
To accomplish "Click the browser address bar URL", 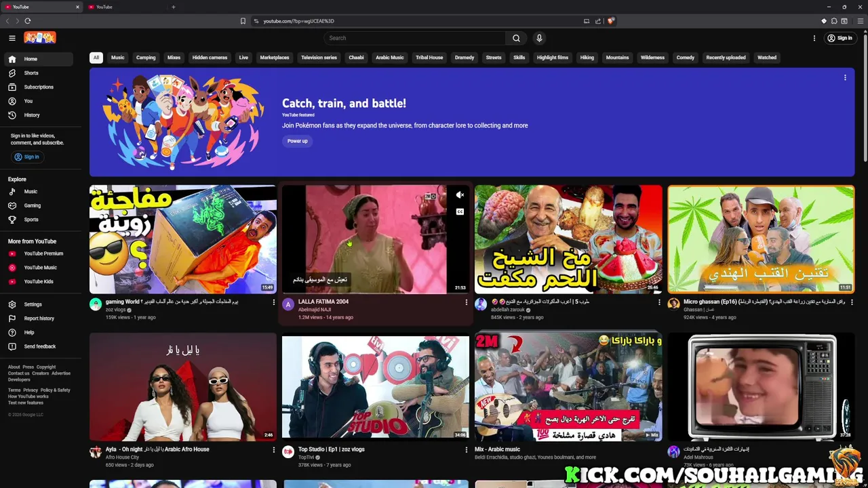I will coord(298,21).
